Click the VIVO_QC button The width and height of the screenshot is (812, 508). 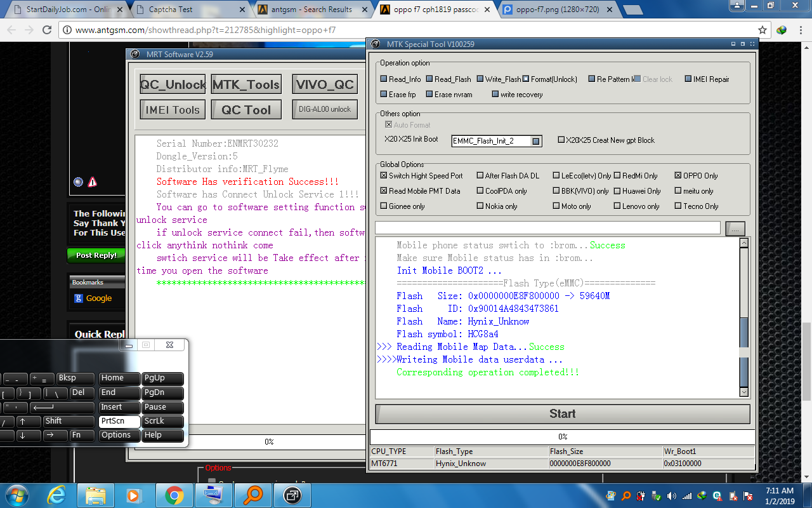pyautogui.click(x=325, y=84)
